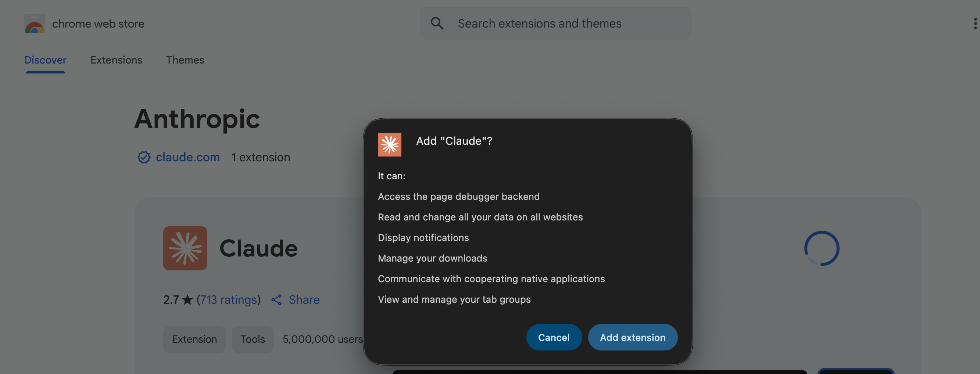
Task: Open the Extensions tab
Action: 117,60
